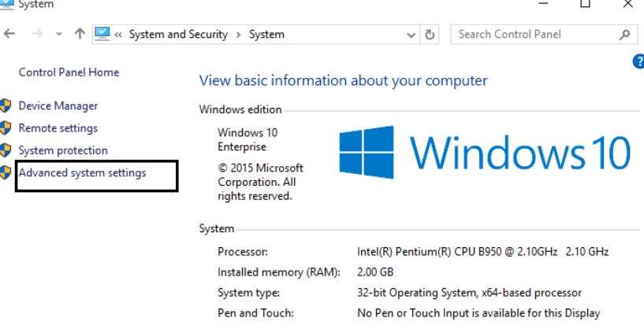Click the shield icon beside Device Manager

6,105
